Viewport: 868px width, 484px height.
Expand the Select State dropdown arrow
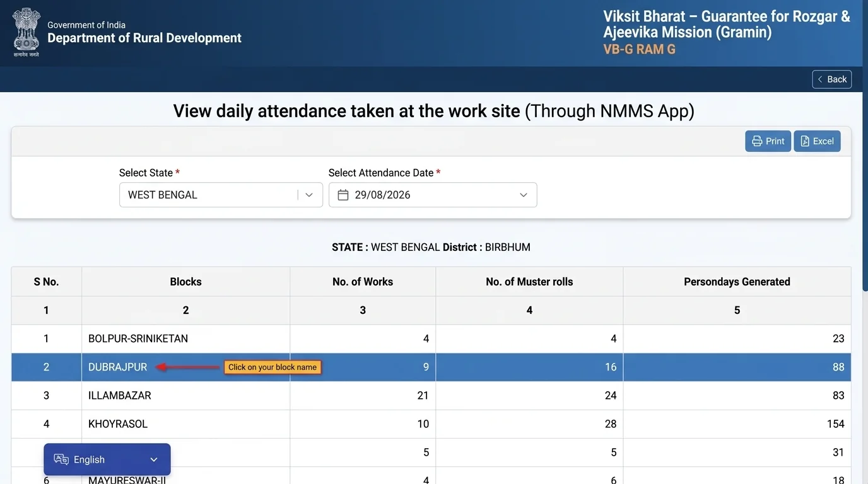pyautogui.click(x=309, y=195)
